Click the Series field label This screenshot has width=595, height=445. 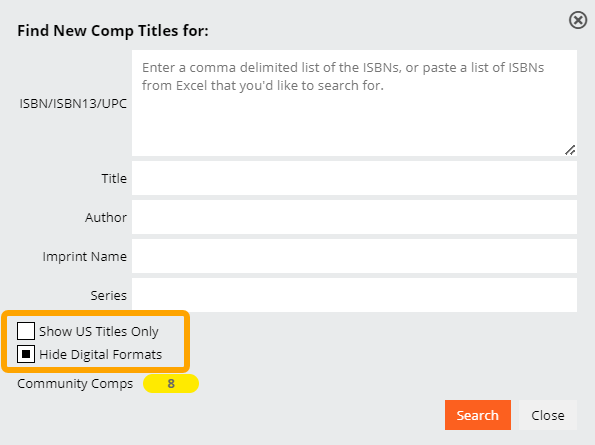[109, 295]
